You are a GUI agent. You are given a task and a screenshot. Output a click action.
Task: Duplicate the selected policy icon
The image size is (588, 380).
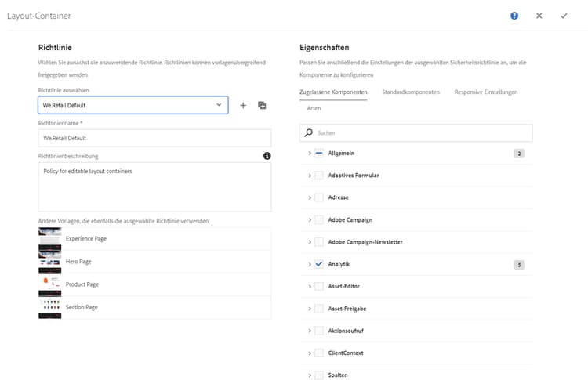[x=262, y=105]
